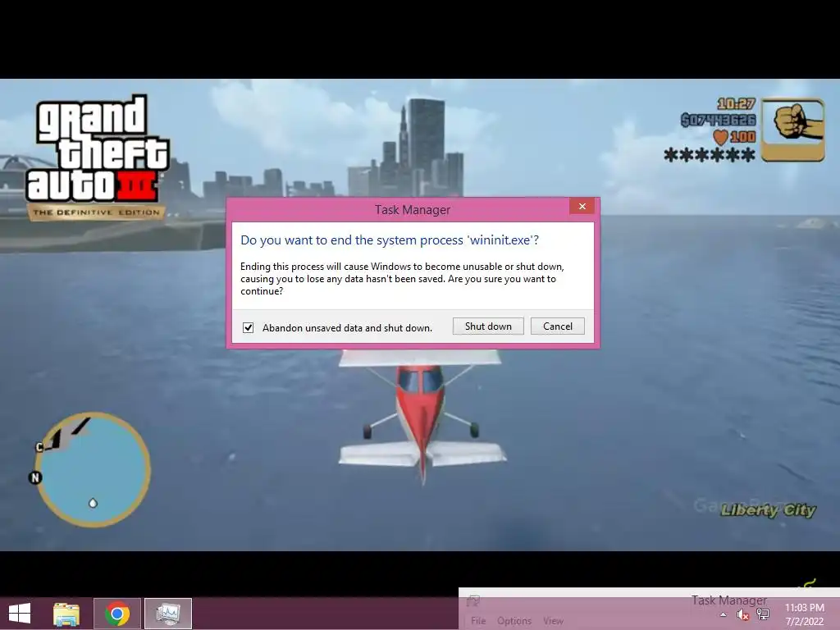840x630 pixels.
Task: Click the red seaplane in game
Action: 422,417
